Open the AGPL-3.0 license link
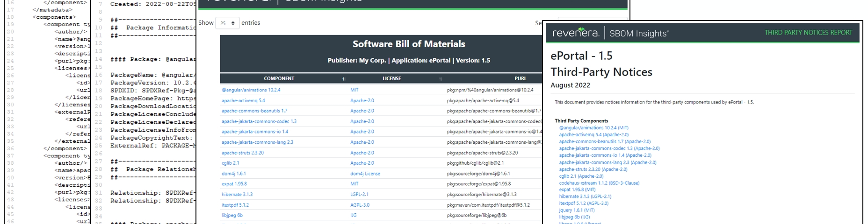 click(x=360, y=205)
